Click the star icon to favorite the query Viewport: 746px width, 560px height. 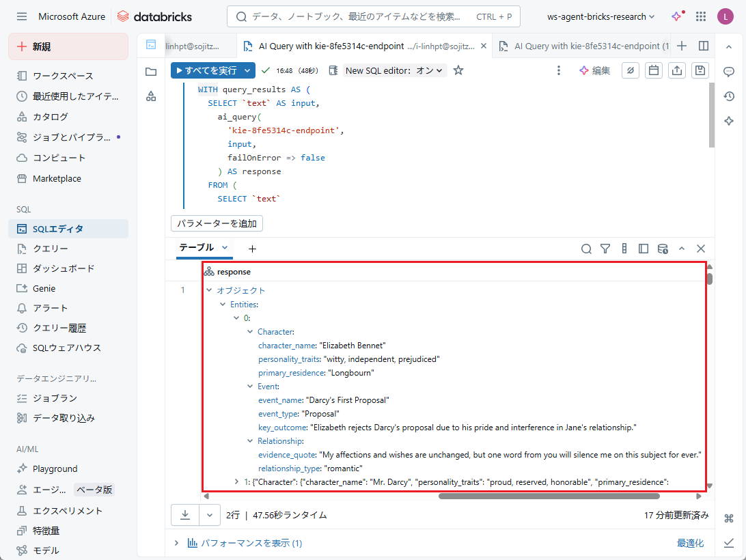458,70
